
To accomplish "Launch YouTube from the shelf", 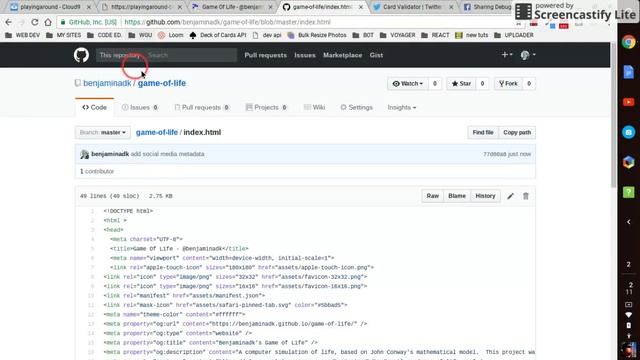I will point(629,102).
